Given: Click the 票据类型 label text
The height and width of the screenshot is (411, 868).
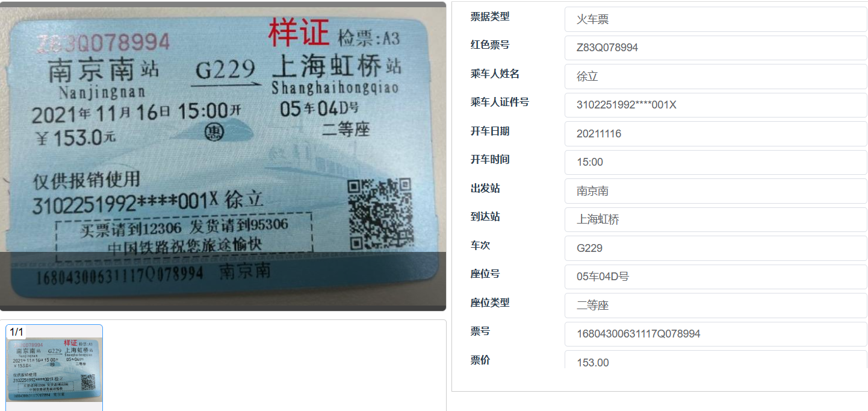Looking at the screenshot, I should tap(490, 16).
